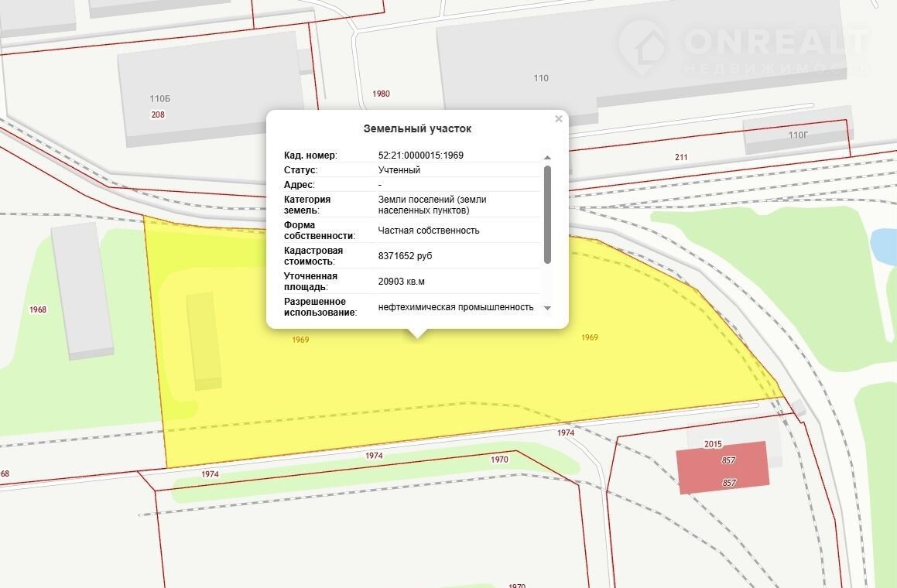
Task: Click the popup scrollbar up arrow
Action: [x=547, y=157]
